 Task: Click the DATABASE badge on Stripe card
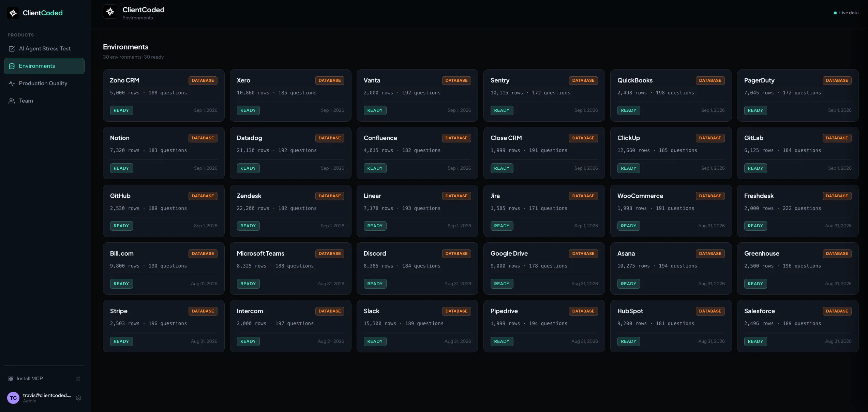coord(203,311)
